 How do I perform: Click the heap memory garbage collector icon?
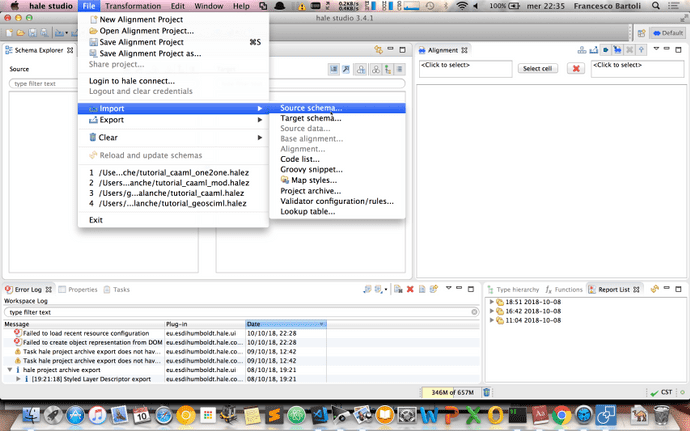coord(487,393)
